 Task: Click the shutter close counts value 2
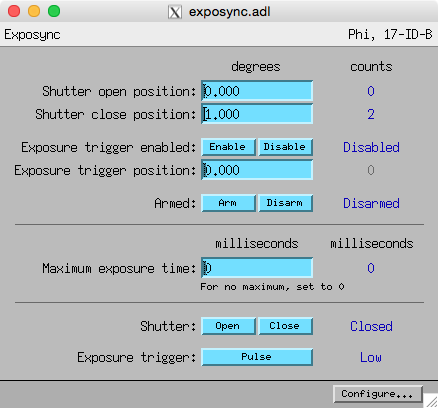coord(371,114)
